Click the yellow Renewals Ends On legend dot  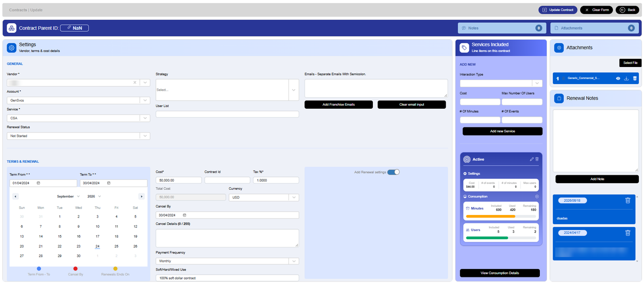[115, 269]
